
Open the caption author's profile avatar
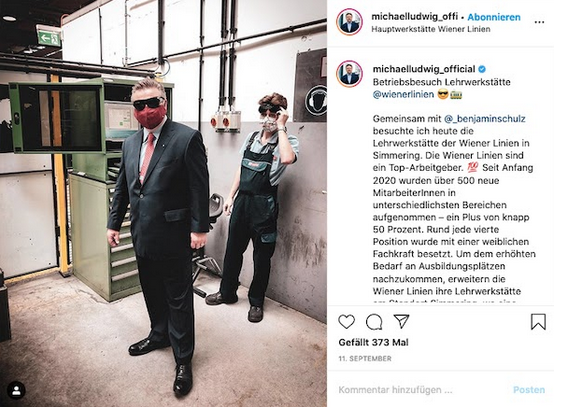(349, 74)
